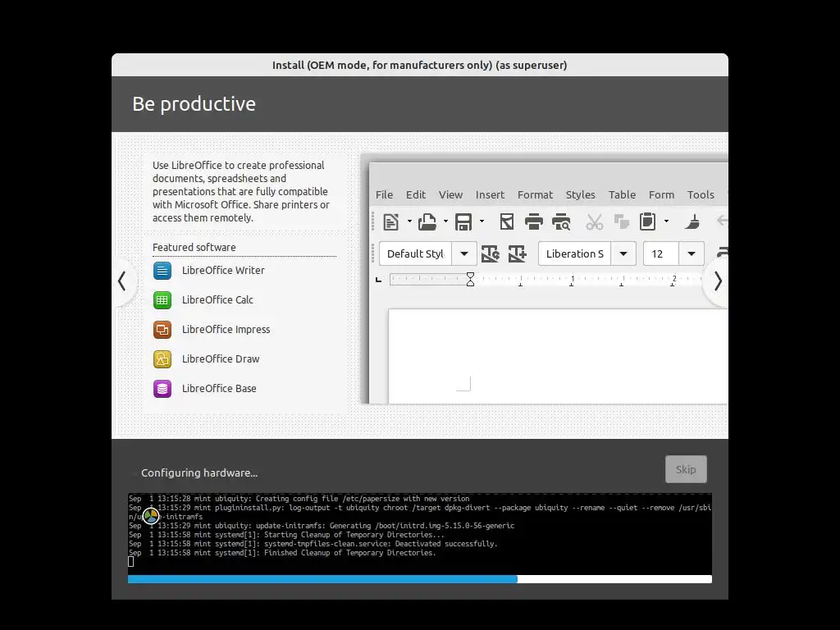The height and width of the screenshot is (630, 840).
Task: Select the LibreOffice Base label
Action: click(218, 388)
